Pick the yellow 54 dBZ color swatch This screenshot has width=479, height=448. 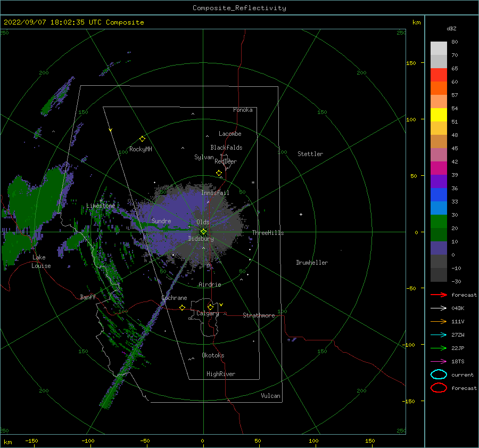439,115
